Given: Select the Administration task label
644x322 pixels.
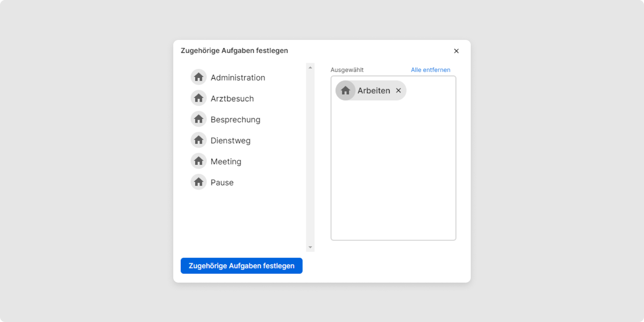Looking at the screenshot, I should coord(238,77).
